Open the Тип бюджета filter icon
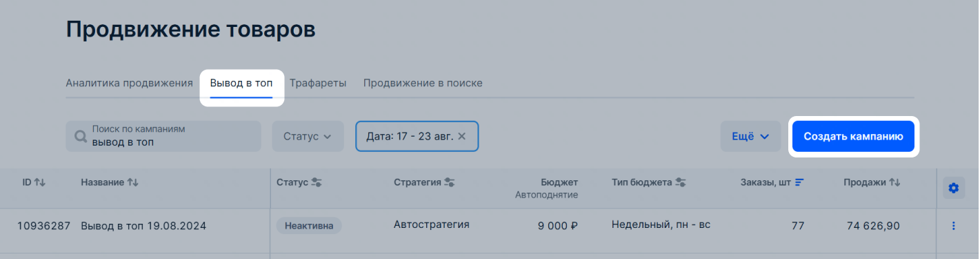This screenshot has height=259, width=980. (680, 182)
